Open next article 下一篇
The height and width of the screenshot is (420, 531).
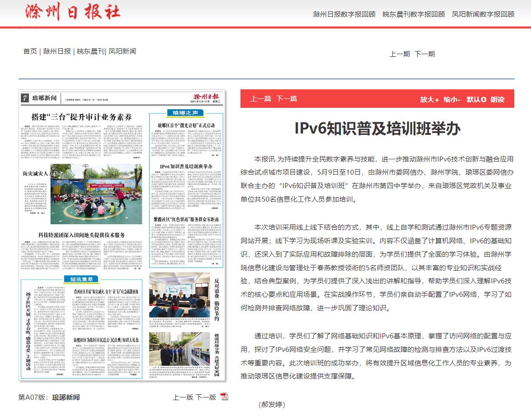click(x=286, y=98)
